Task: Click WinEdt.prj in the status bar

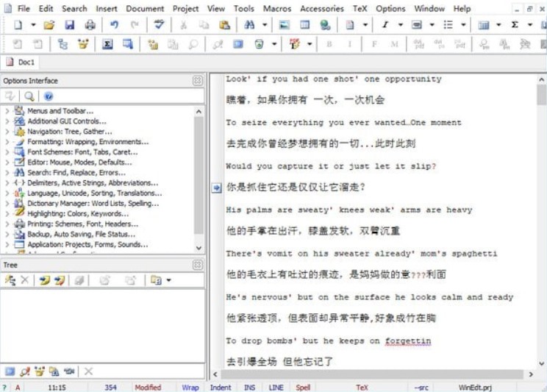Action: [475, 388]
